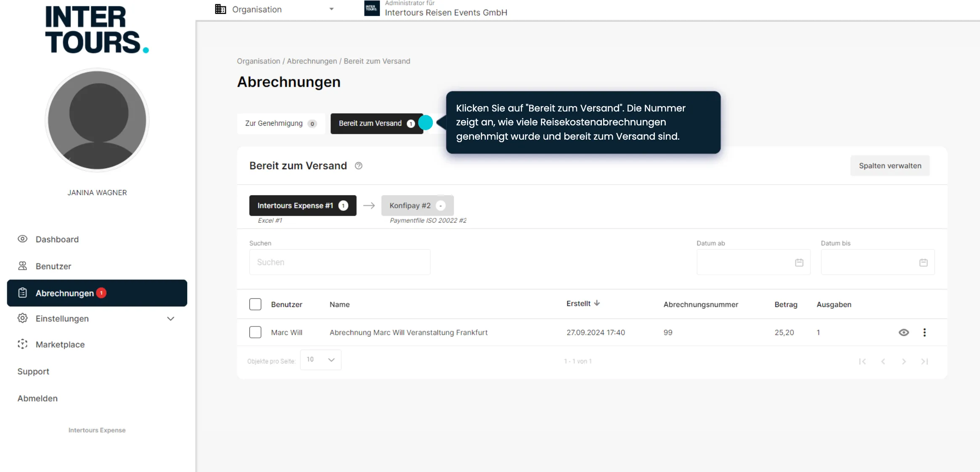
Task: Click the Dashboard eye icon in sidebar
Action: coord(22,239)
